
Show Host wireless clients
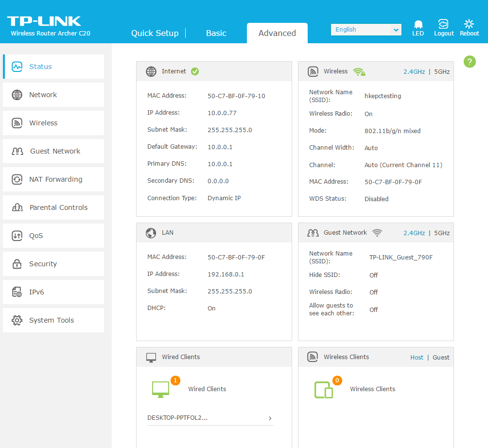point(417,358)
